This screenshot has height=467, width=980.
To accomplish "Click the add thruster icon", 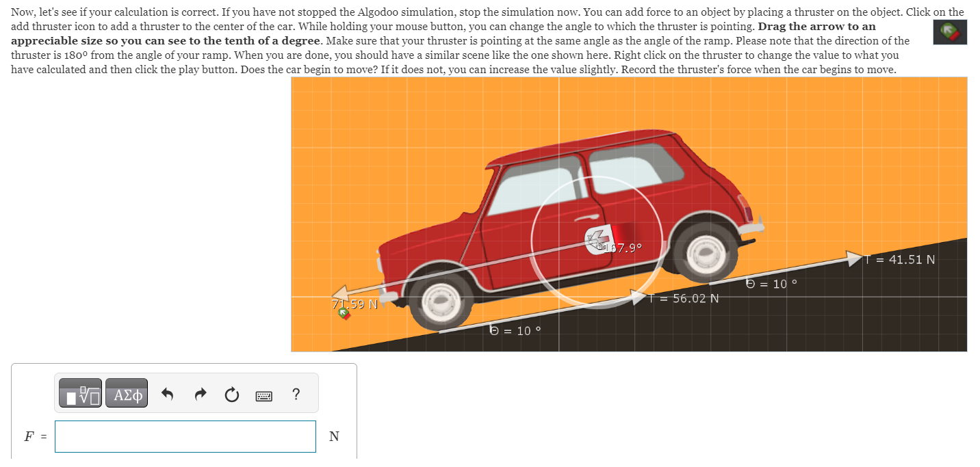I will [x=950, y=31].
